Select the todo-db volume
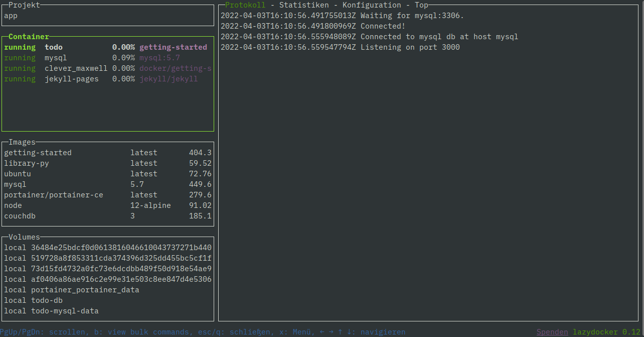 point(47,300)
